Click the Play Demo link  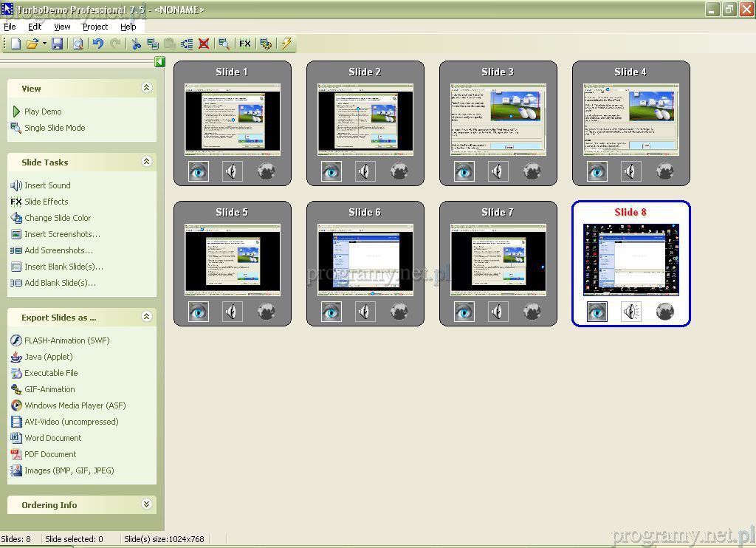(x=43, y=112)
